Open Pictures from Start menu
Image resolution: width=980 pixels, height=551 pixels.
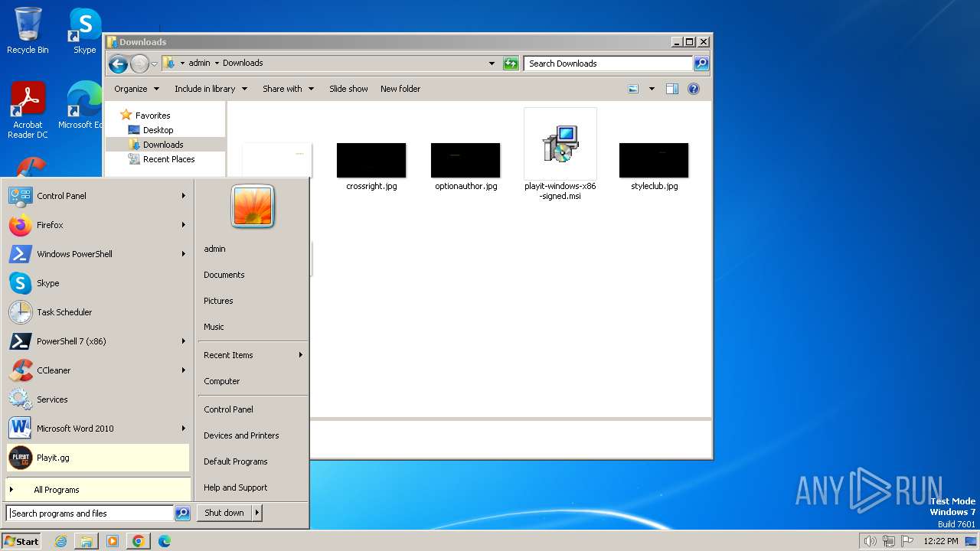pyautogui.click(x=218, y=301)
